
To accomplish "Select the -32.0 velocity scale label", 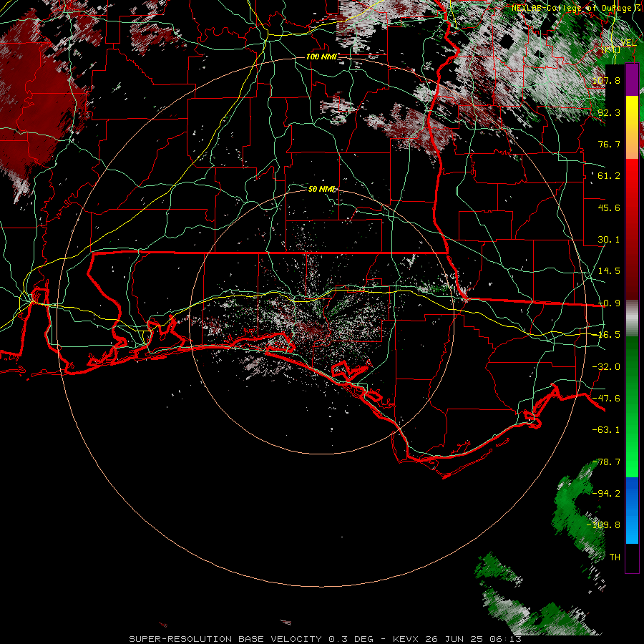I will [x=606, y=367].
